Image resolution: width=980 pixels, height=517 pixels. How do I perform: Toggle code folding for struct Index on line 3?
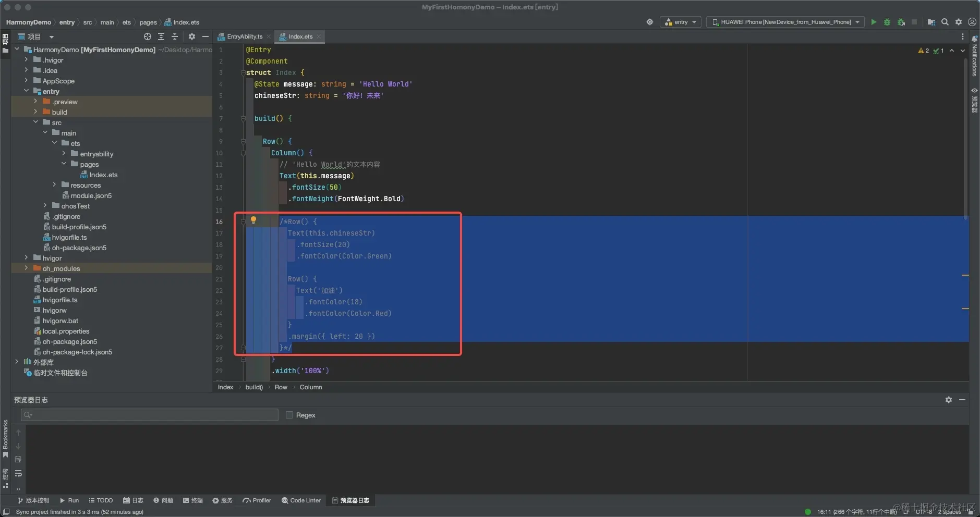tap(243, 72)
